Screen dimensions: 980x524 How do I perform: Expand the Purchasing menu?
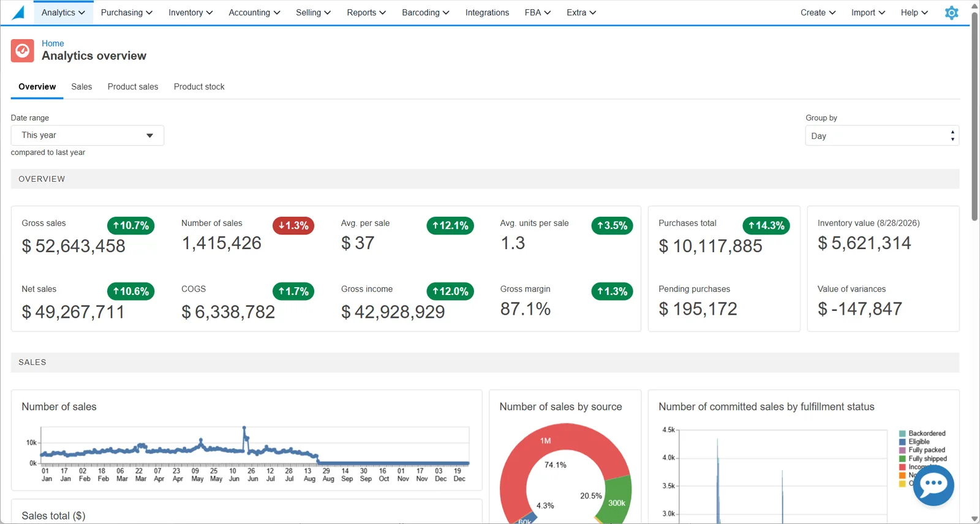127,13
